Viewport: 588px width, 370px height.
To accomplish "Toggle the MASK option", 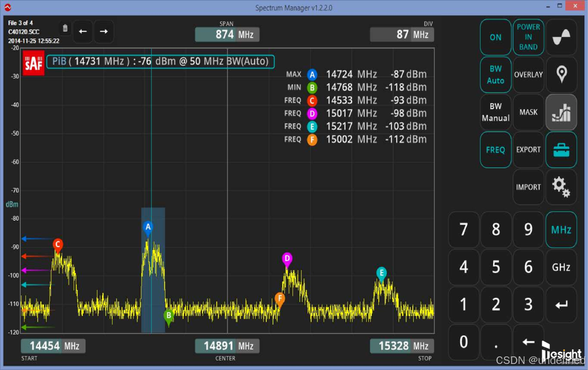I will coord(528,112).
